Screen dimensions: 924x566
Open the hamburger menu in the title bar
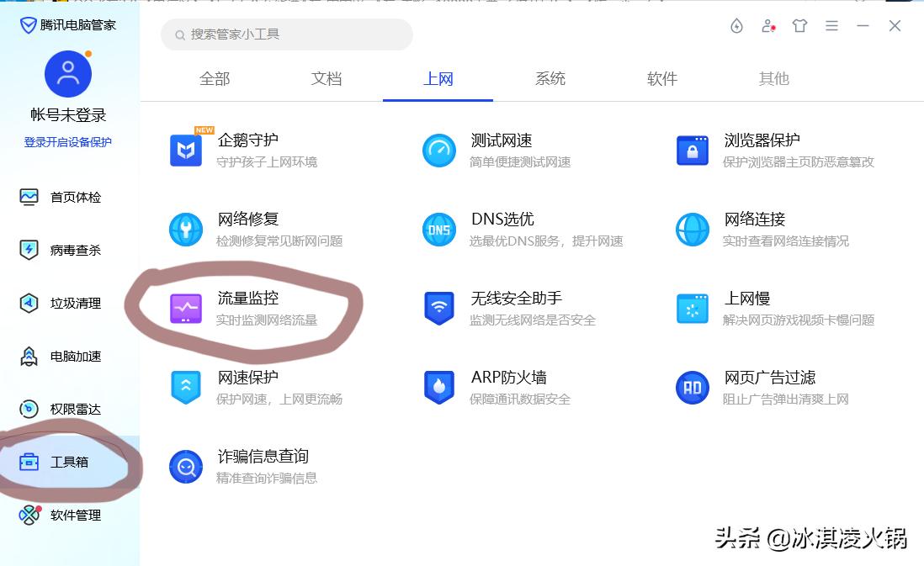[x=831, y=26]
